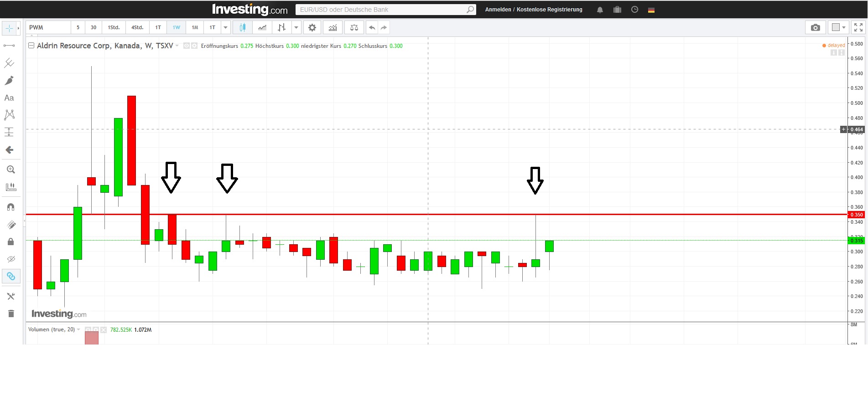Remove Volumen indicator with X icon
Image resolution: width=868 pixels, height=401 pixels.
coord(104,329)
